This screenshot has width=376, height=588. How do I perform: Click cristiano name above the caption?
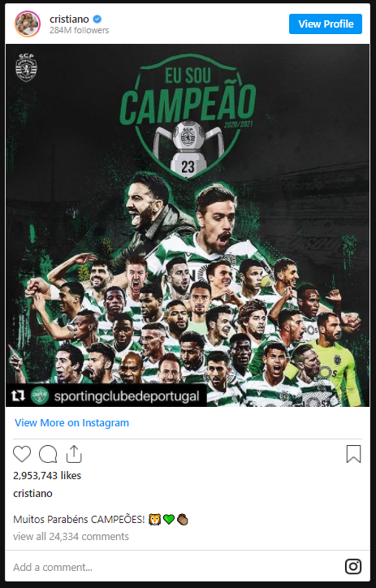tap(32, 493)
